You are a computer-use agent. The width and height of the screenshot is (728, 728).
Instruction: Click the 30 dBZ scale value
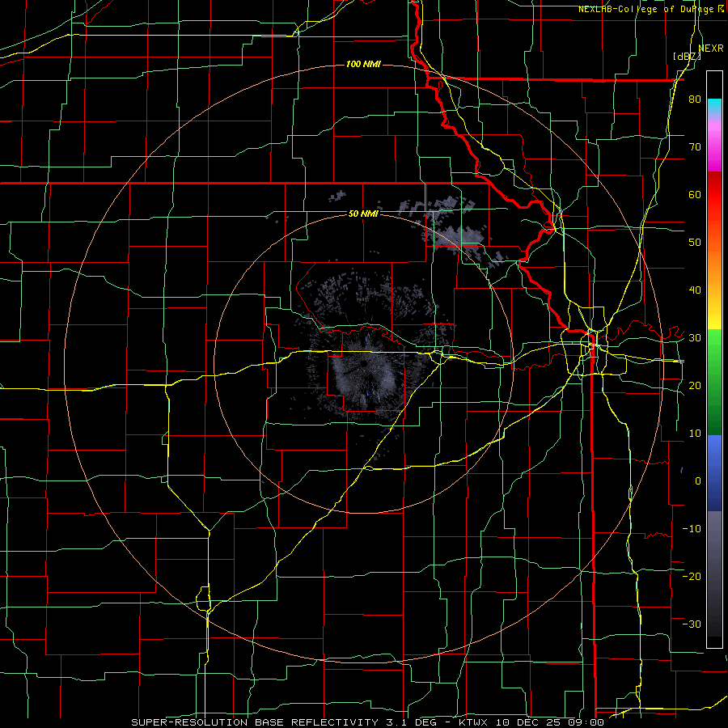(695, 338)
